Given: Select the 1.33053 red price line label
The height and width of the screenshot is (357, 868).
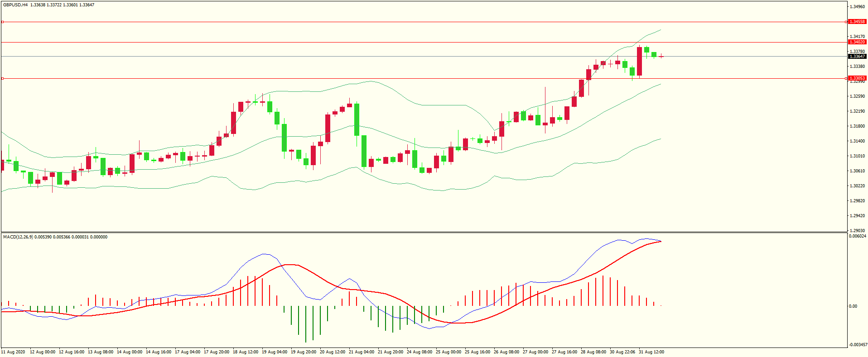Looking at the screenshot, I should pos(857,78).
